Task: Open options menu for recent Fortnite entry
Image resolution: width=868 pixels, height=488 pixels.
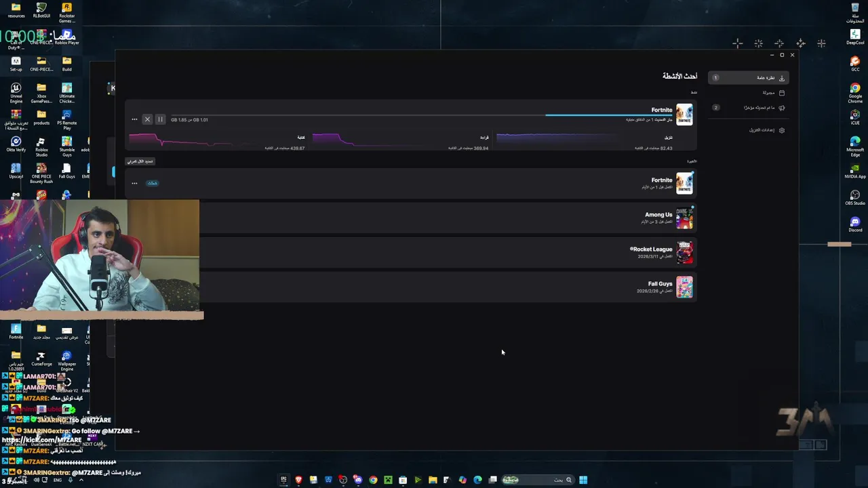Action: tap(134, 183)
